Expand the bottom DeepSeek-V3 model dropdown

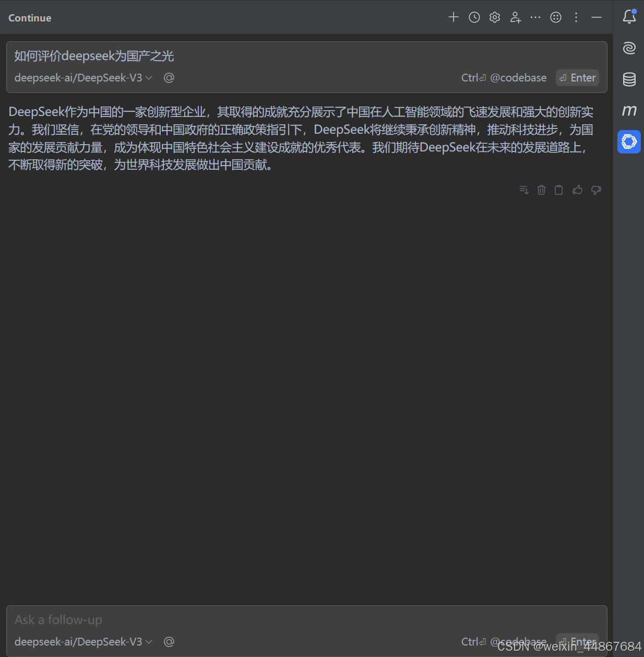(83, 642)
